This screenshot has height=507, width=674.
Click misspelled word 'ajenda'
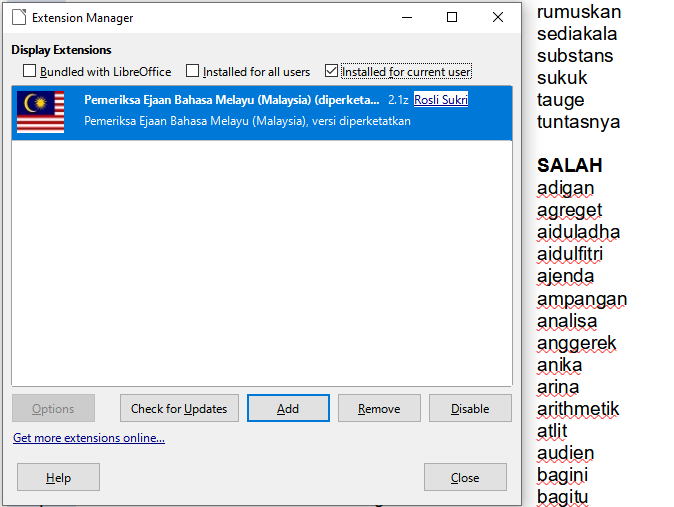coord(565,277)
